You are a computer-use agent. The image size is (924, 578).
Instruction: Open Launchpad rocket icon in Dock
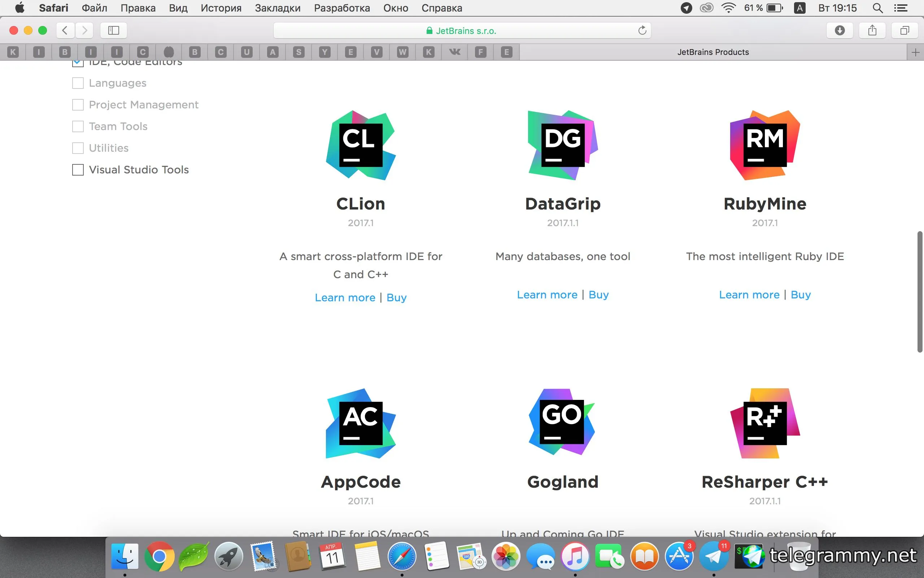pos(228,556)
